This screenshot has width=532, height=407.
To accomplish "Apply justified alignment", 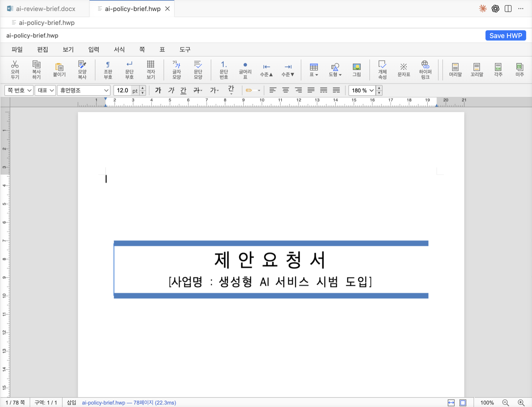I will click(x=311, y=90).
